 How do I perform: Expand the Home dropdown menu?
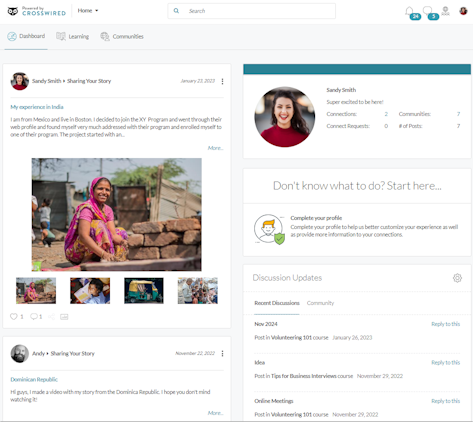(88, 11)
